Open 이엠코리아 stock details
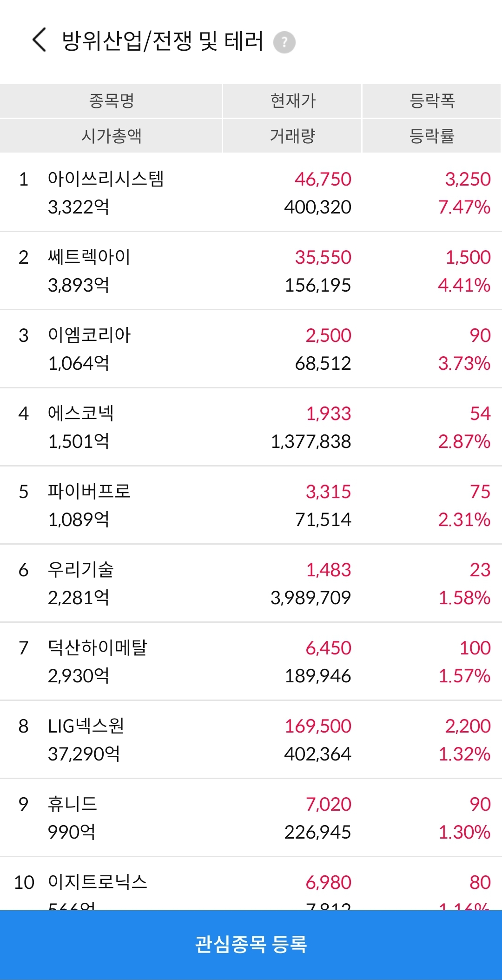The width and height of the screenshot is (502, 980). [x=251, y=349]
